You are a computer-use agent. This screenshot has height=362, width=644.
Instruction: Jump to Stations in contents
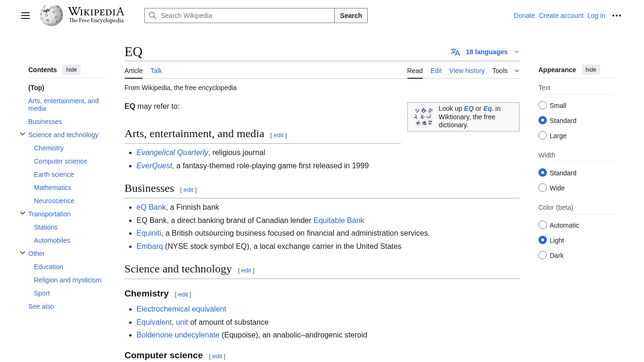pyautogui.click(x=46, y=227)
